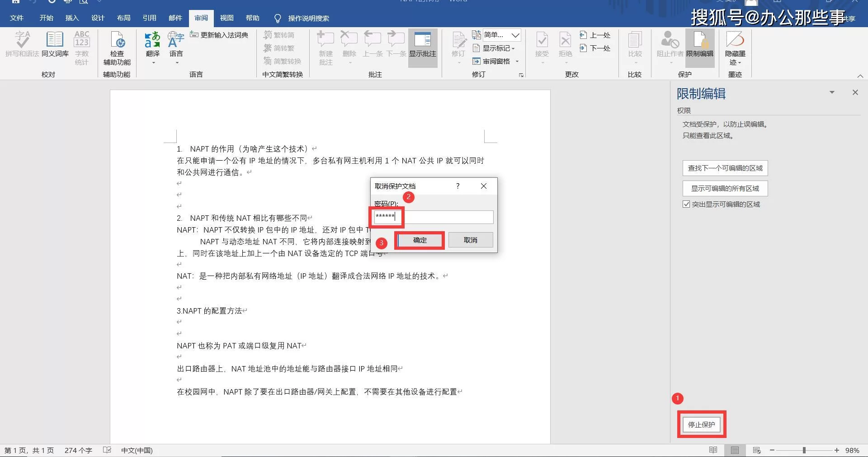Open the 文件 menu tab
The height and width of the screenshot is (457, 868).
point(17,18)
